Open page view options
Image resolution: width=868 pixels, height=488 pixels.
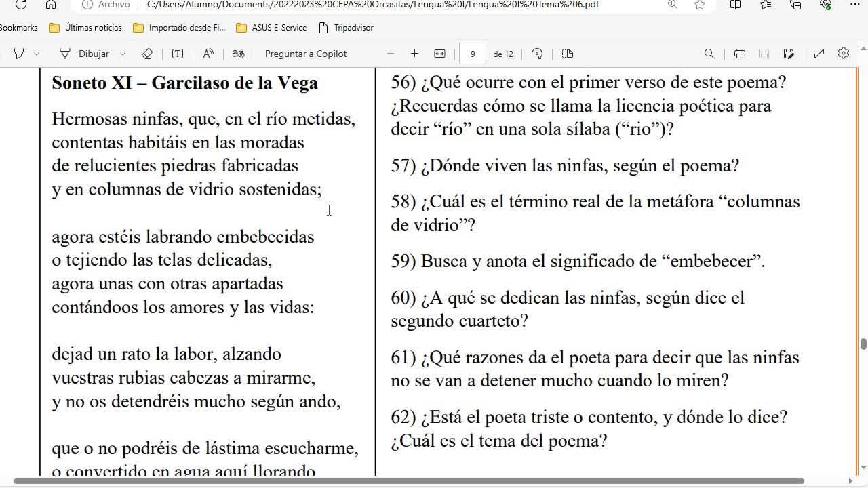click(x=568, y=54)
